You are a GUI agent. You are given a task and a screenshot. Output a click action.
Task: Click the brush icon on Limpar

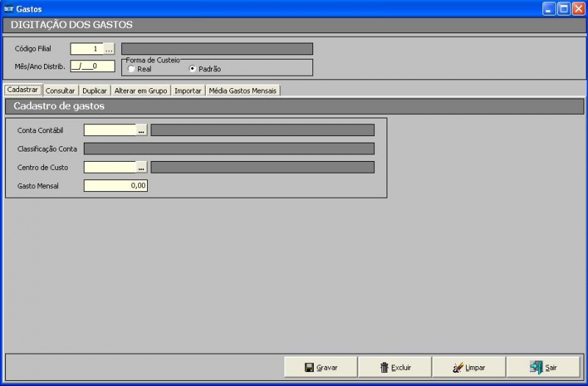click(458, 368)
